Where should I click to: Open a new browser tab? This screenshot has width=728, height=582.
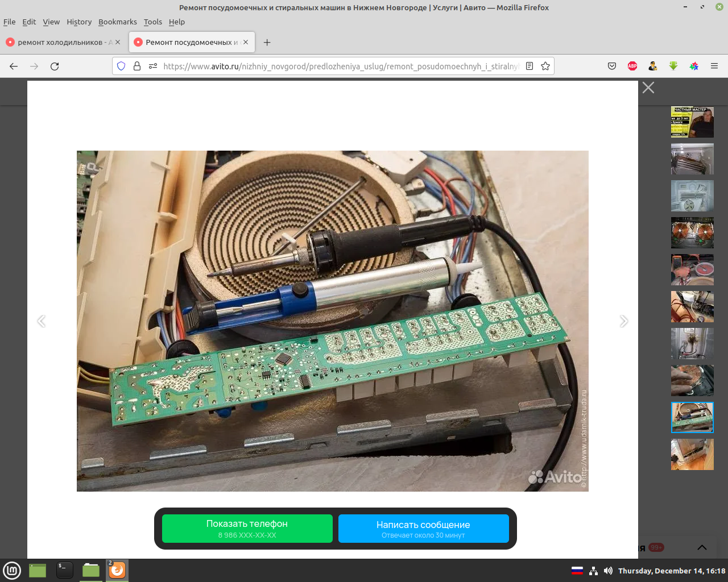click(267, 42)
